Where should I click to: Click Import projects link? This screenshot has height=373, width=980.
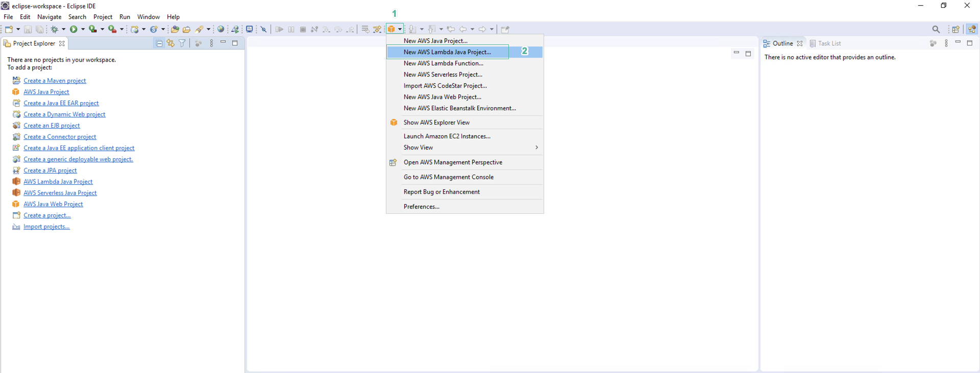[46, 227]
